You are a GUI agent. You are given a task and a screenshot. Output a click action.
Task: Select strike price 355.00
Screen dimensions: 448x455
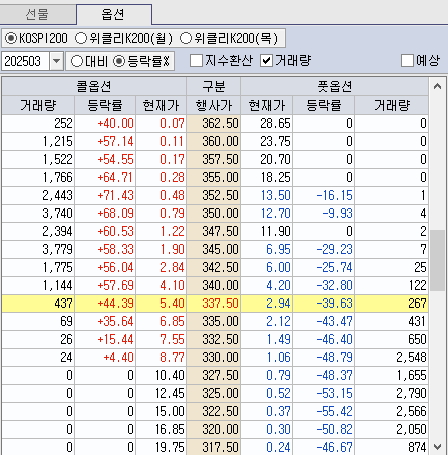214,177
